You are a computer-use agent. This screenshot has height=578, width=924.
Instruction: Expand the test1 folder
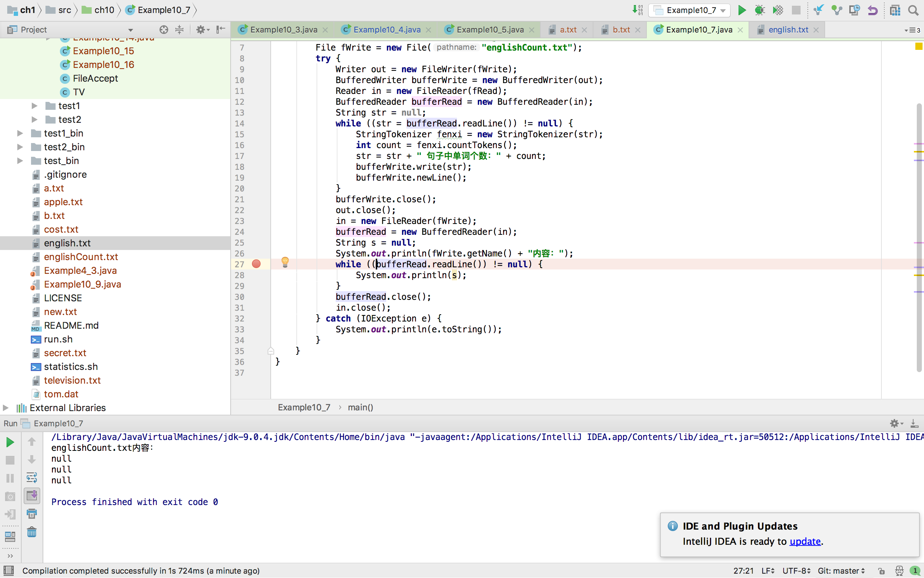click(x=34, y=106)
